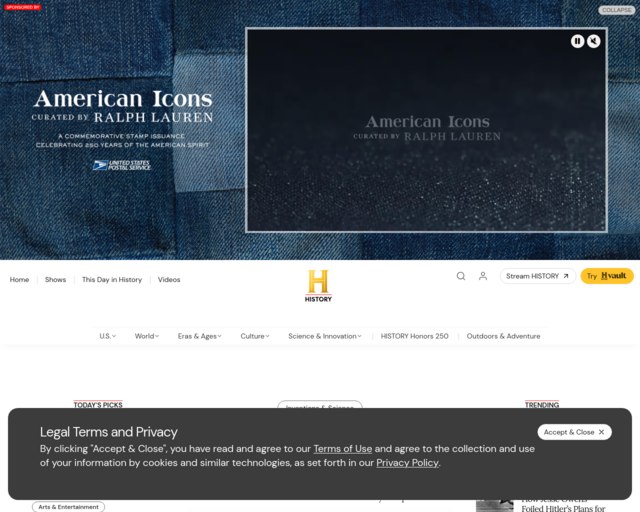Viewport: 640px width, 512px height.
Task: Open the American Icons video player
Action: (x=426, y=130)
